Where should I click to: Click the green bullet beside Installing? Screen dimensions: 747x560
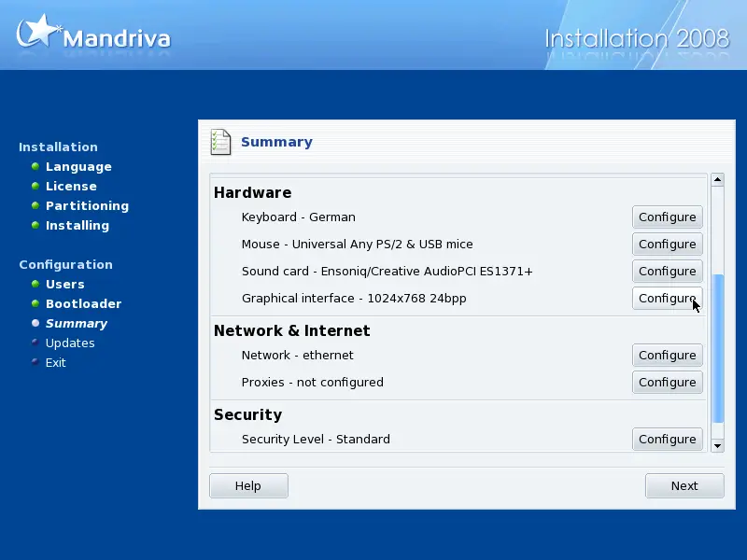35,225
